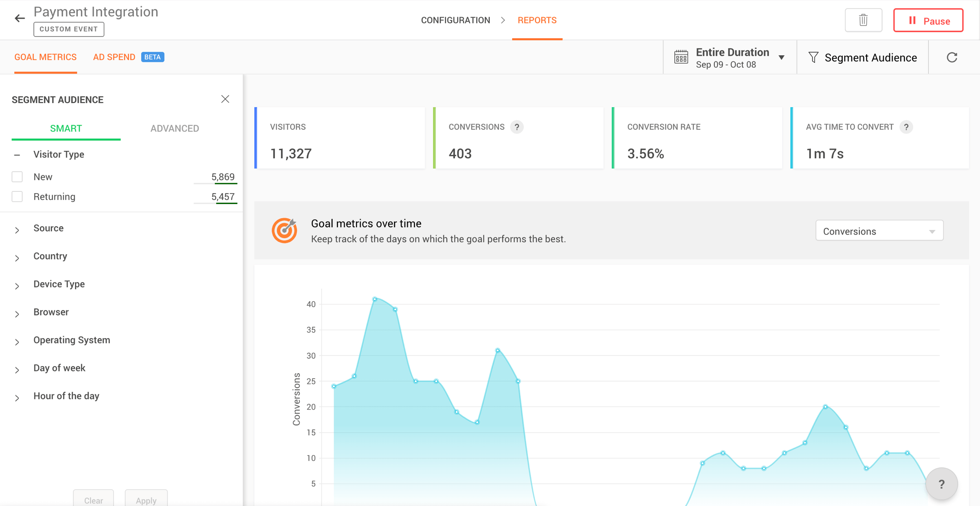Pause the Payment Integration goal
The height and width of the screenshot is (506, 980).
[928, 21]
